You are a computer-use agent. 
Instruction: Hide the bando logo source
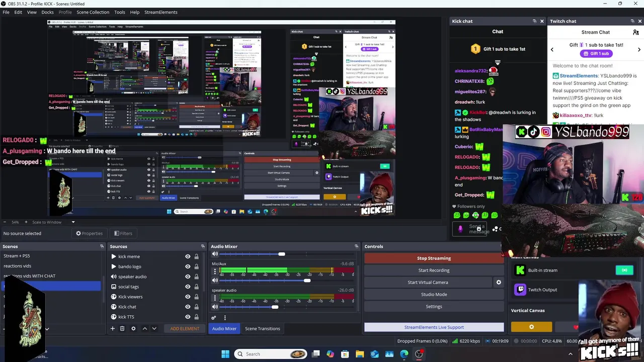point(188,266)
